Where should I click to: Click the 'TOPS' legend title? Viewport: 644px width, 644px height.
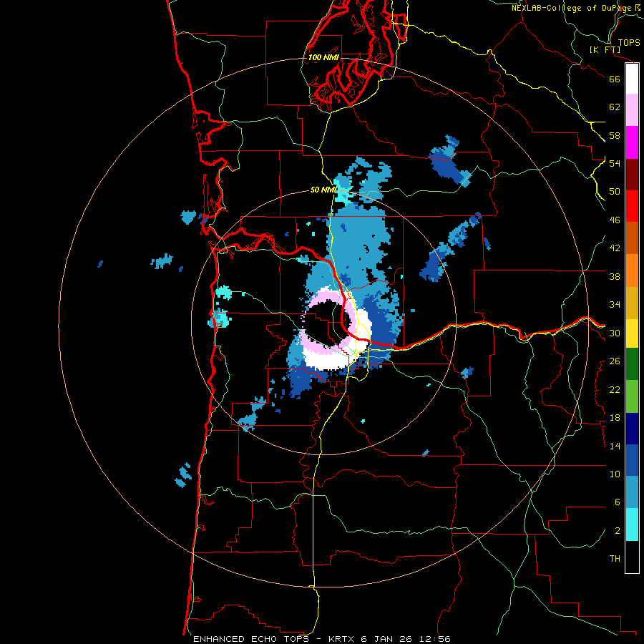point(629,42)
